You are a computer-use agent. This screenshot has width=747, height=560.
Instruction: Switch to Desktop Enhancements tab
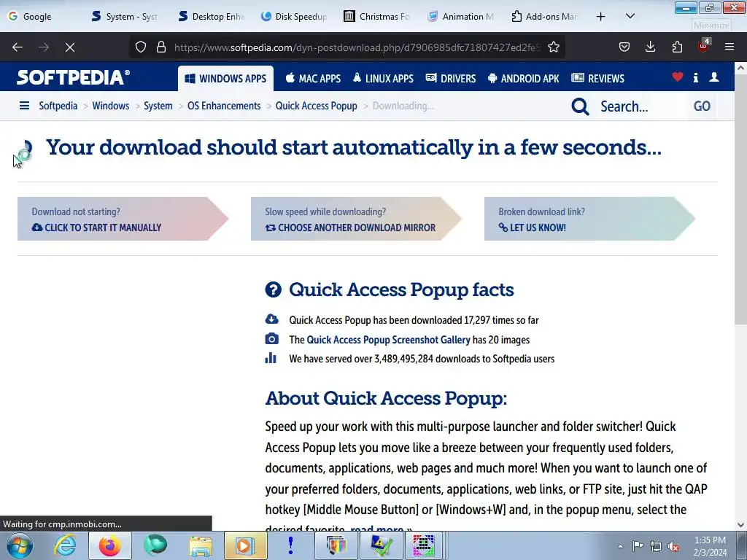[x=212, y=17]
